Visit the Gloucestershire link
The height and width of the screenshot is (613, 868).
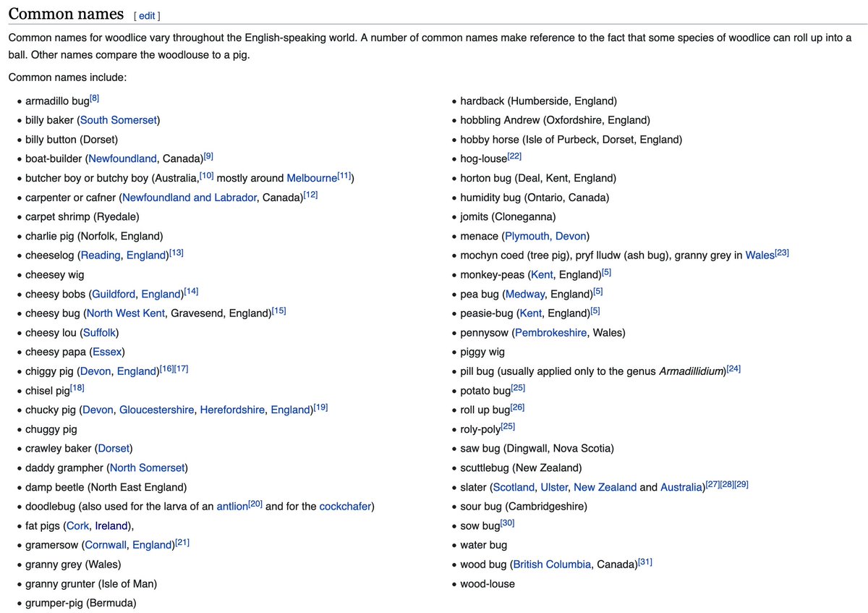click(157, 410)
